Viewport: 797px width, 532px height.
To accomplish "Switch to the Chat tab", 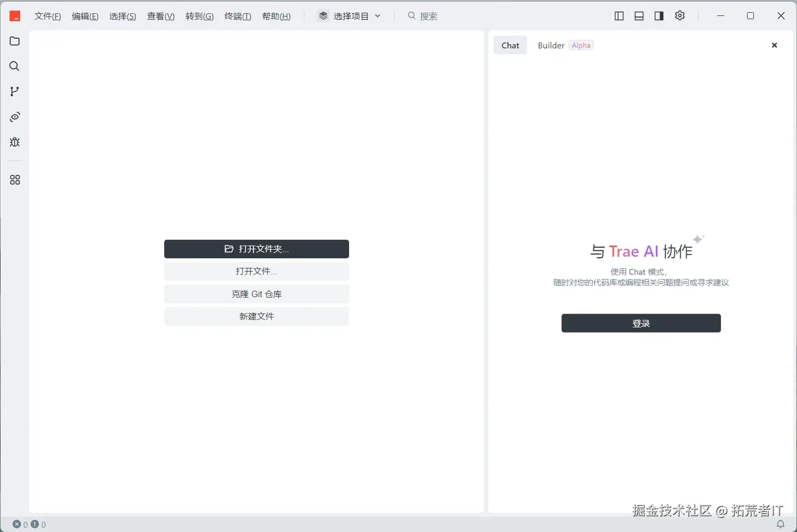I will click(x=511, y=46).
